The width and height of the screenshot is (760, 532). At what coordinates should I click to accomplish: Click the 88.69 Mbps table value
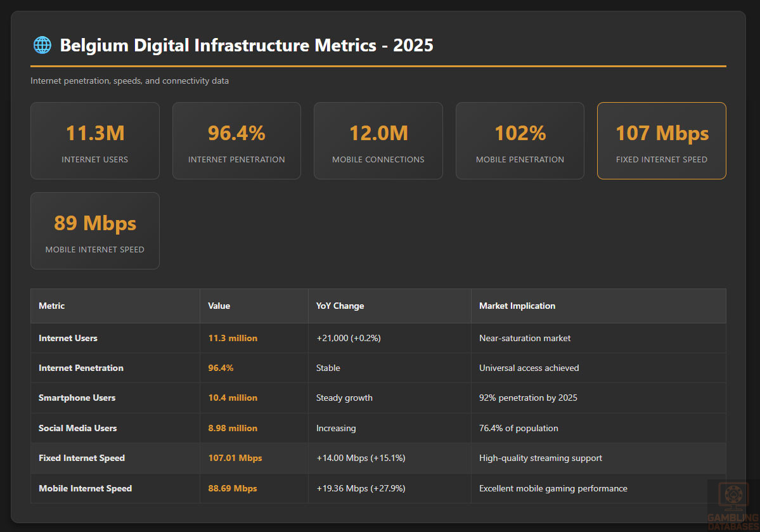[x=233, y=488]
